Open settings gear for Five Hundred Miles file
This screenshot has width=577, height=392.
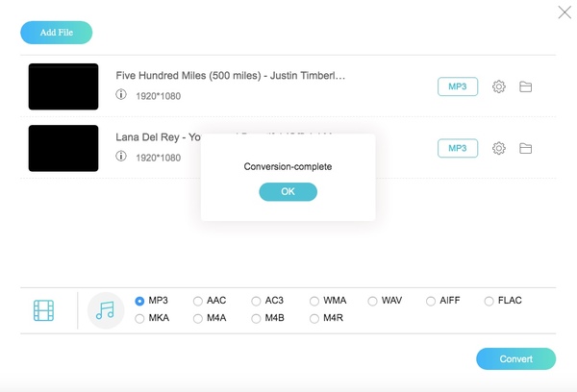point(499,86)
